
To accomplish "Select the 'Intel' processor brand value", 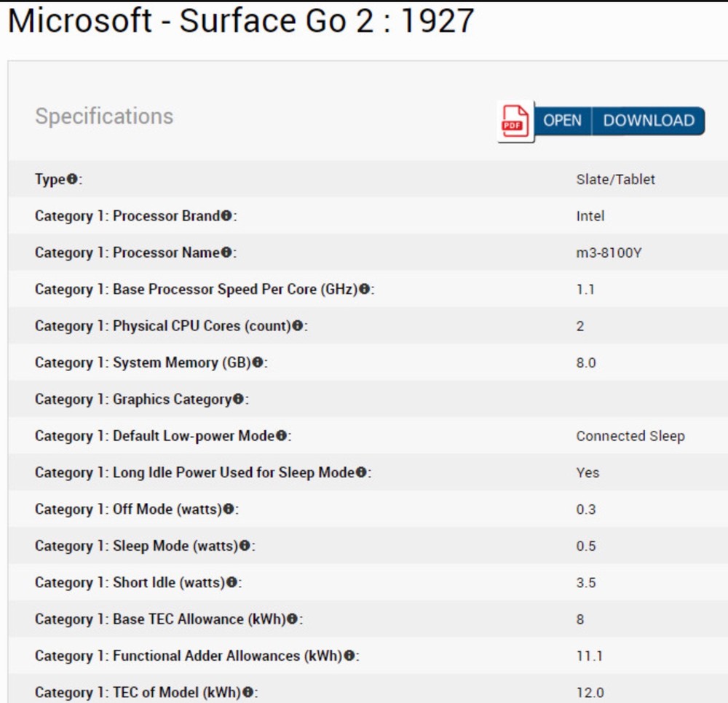I will click(590, 215).
